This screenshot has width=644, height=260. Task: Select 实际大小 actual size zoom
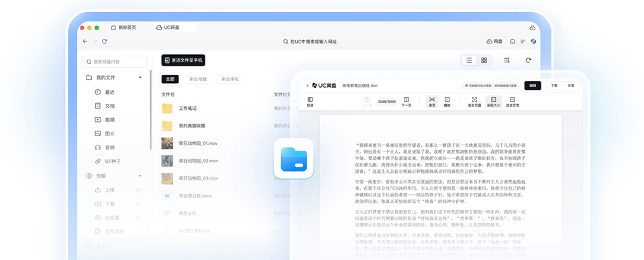pyautogui.click(x=494, y=102)
